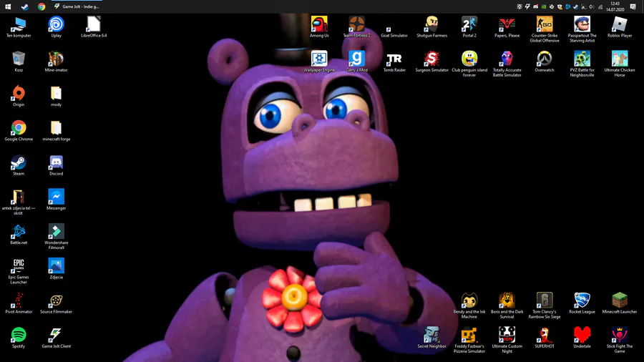Select Totally Accurate Battle Simulator icon

coord(507,64)
